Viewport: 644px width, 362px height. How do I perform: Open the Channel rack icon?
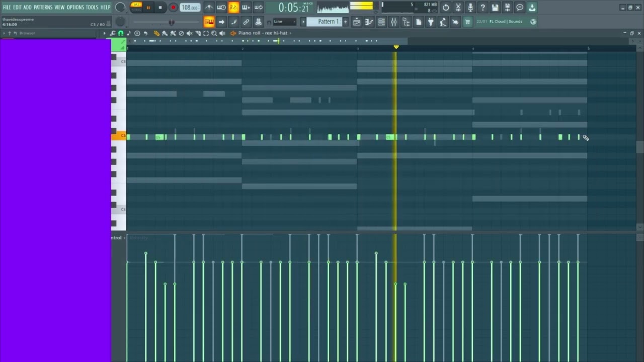click(x=381, y=22)
